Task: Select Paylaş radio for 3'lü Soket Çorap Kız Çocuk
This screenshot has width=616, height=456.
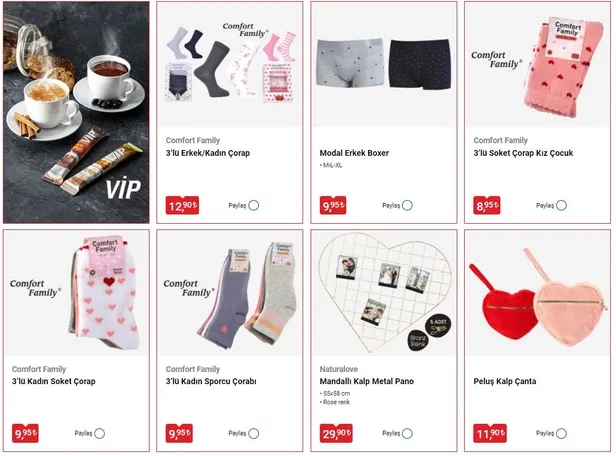Action: point(561,205)
